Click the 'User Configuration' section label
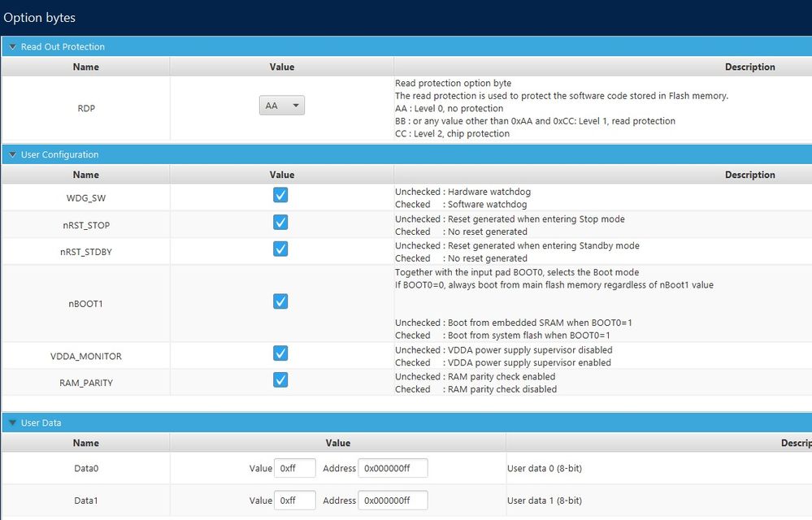This screenshot has width=812, height=520. 59,154
